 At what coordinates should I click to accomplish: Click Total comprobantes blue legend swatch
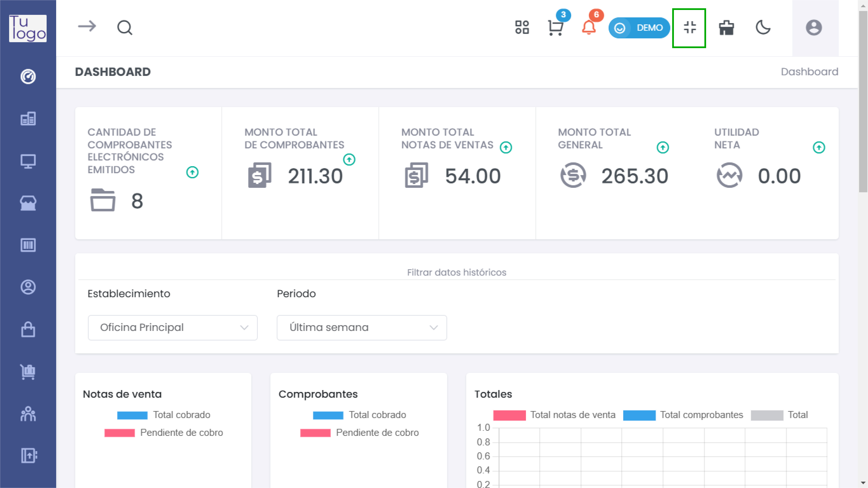coord(639,415)
